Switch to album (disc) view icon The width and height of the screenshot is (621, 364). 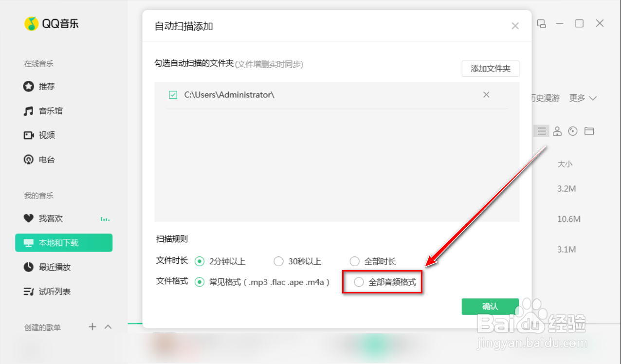[x=573, y=131]
